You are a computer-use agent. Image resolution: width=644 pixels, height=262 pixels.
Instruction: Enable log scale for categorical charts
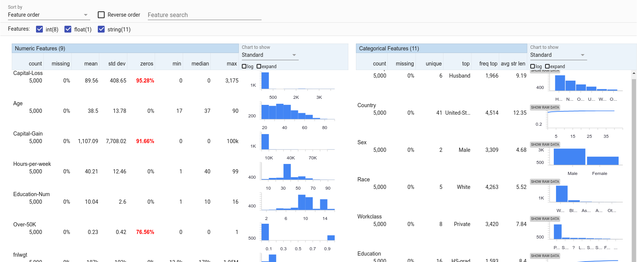533,66
